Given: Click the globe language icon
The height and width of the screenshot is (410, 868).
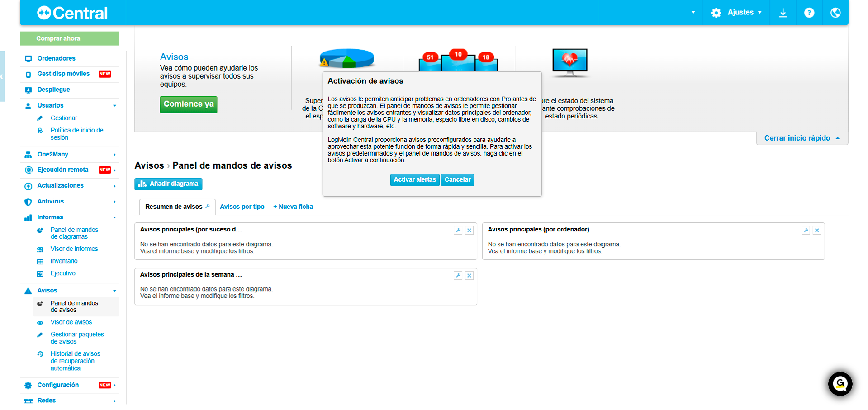Looking at the screenshot, I should click(x=835, y=12).
